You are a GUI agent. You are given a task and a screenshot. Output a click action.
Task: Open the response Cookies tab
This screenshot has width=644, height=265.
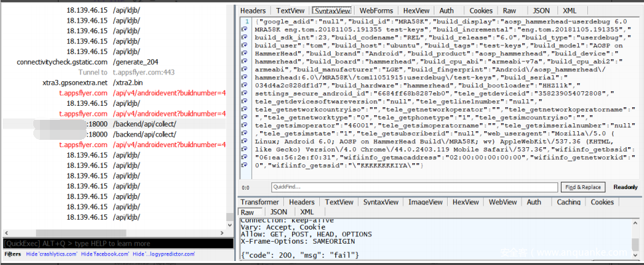602,202
